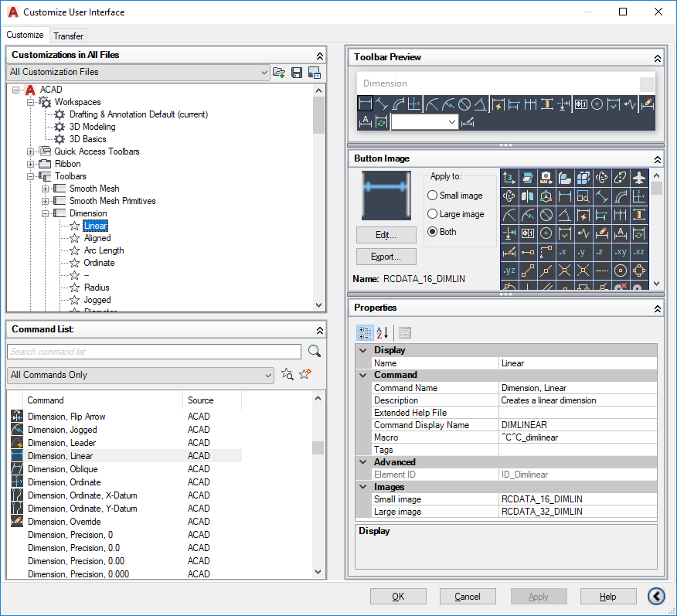
Task: Select Small image radio button
Action: click(432, 196)
